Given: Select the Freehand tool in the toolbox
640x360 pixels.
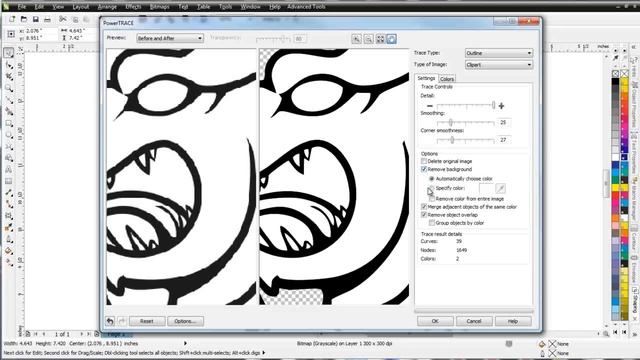Looking at the screenshot, I should (x=9, y=100).
